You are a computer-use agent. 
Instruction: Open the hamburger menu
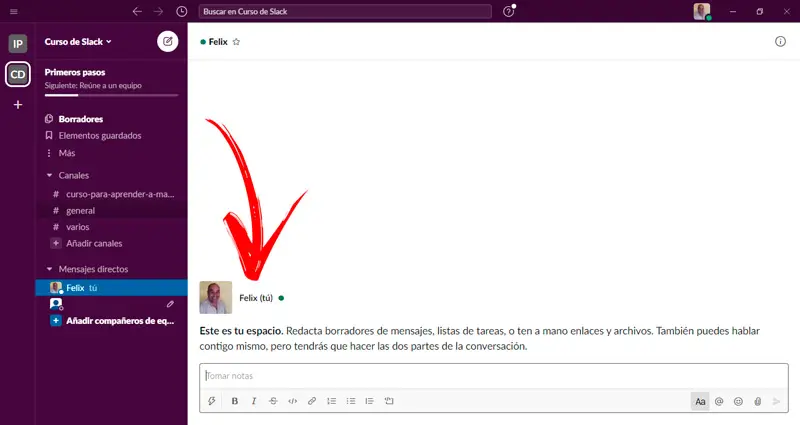point(14,11)
